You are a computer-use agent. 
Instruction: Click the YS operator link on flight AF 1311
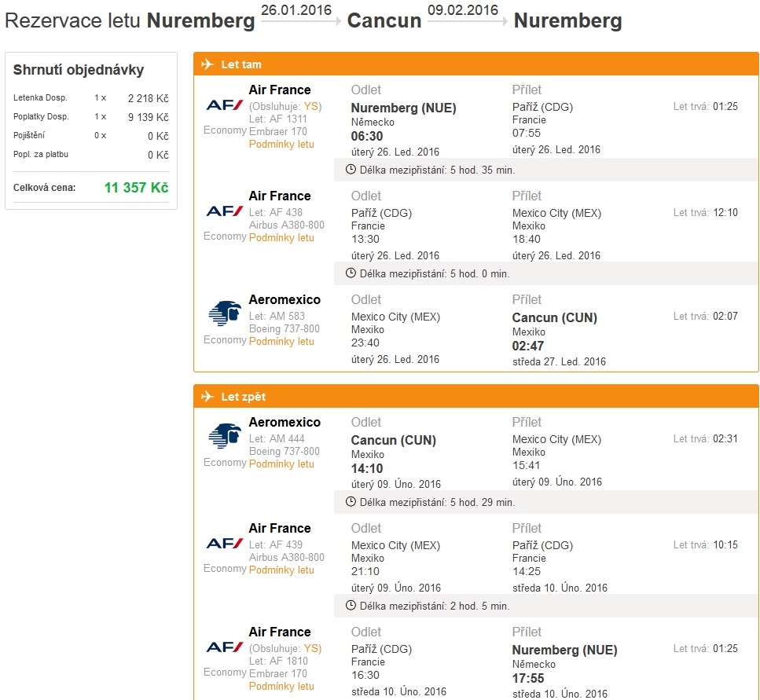coord(310,106)
